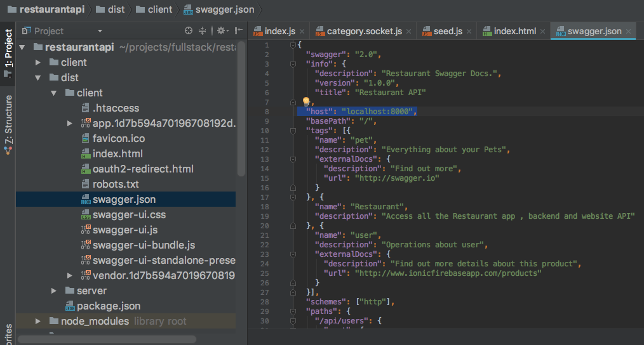This screenshot has width=644, height=345.
Task: Click the package.json JSON file icon
Action: [x=70, y=306]
